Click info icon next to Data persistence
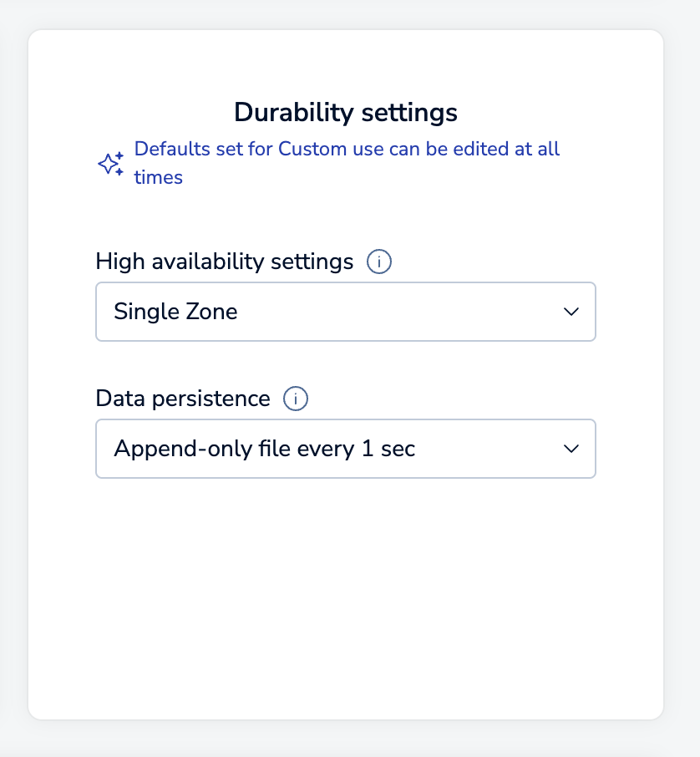The height and width of the screenshot is (757, 700). coord(296,399)
